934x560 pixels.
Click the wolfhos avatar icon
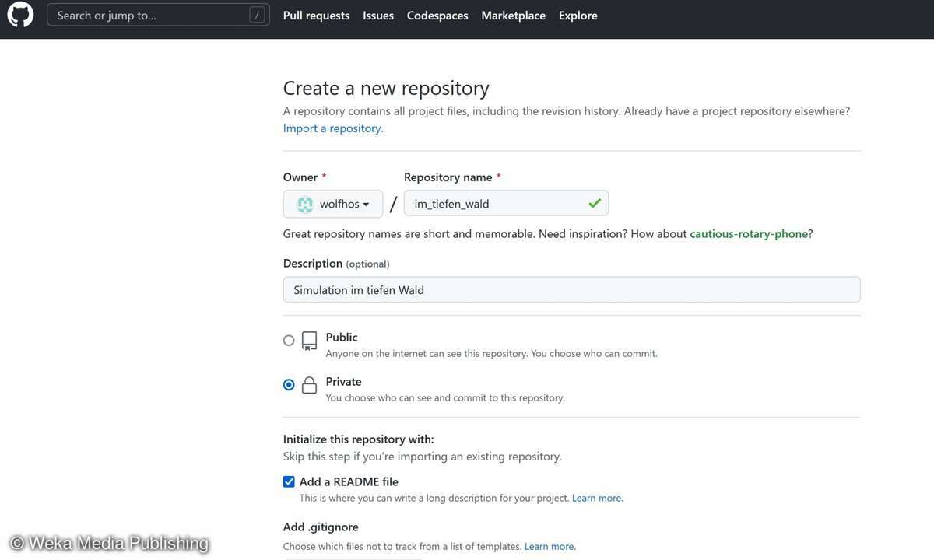coord(305,204)
